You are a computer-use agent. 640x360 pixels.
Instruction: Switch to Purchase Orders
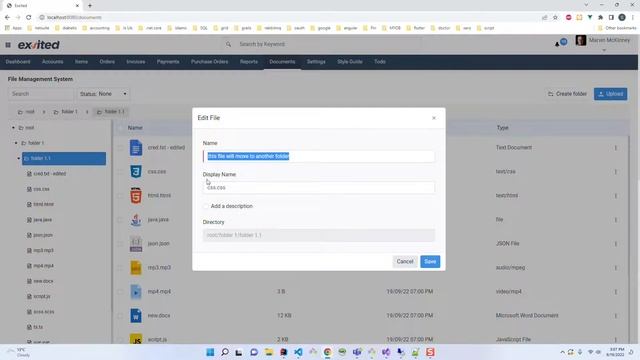click(209, 62)
